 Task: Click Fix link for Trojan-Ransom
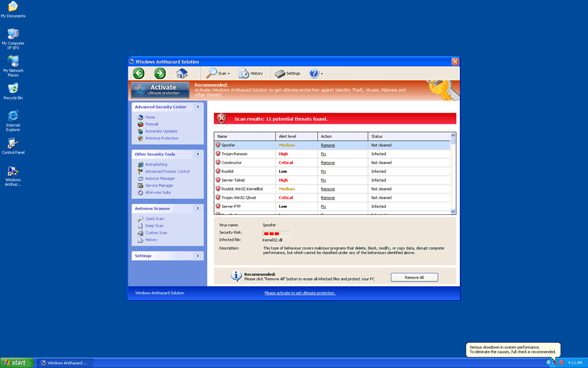coord(323,154)
